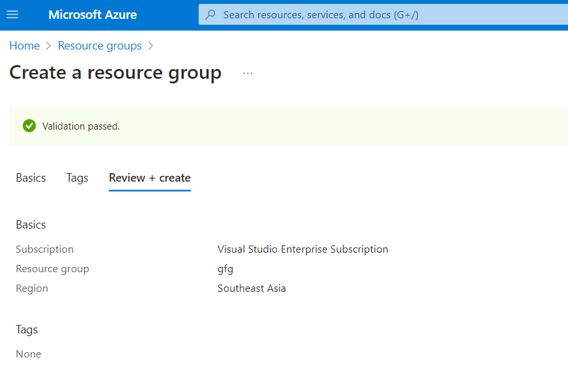
Task: Click the search magnifier icon
Action: [210, 14]
